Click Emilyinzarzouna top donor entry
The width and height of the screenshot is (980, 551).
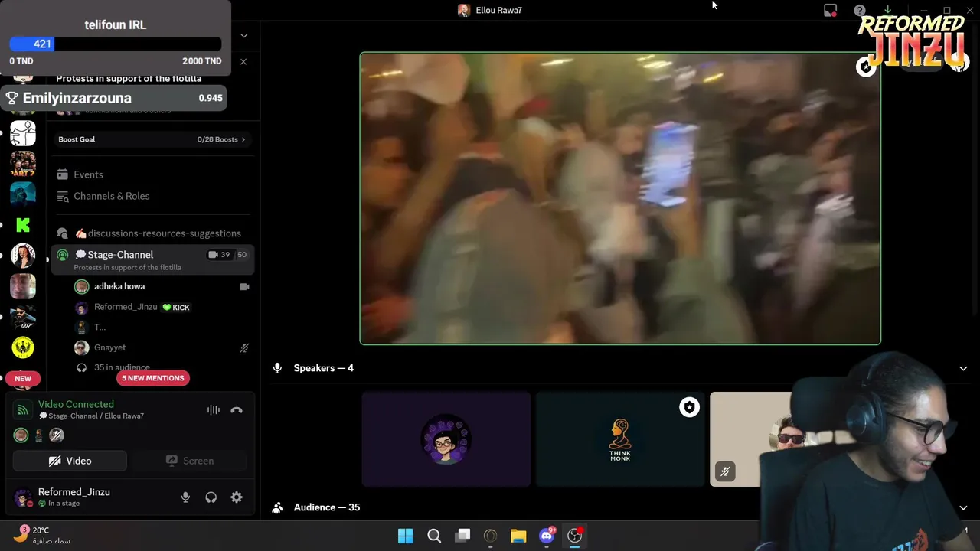coord(115,98)
